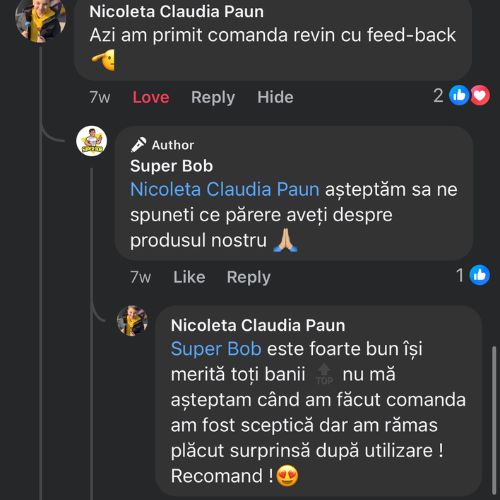Like Super Bob's reply
Image resolution: width=500 pixels, height=500 pixels.
(x=189, y=277)
